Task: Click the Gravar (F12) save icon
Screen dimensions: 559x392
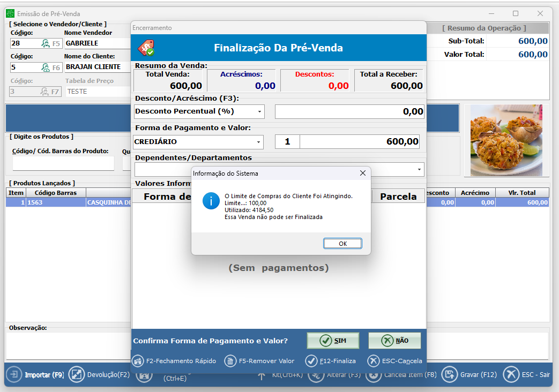Action: tap(450, 375)
